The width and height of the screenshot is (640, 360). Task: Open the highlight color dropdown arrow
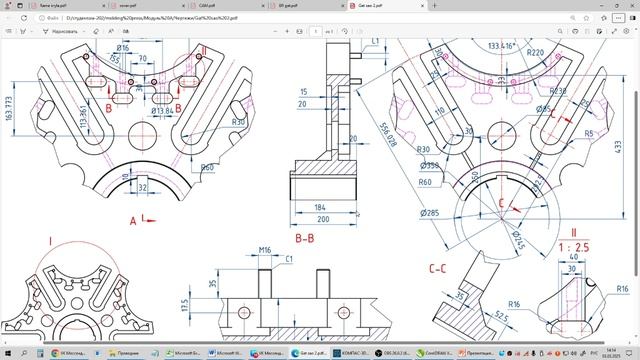(31, 31)
